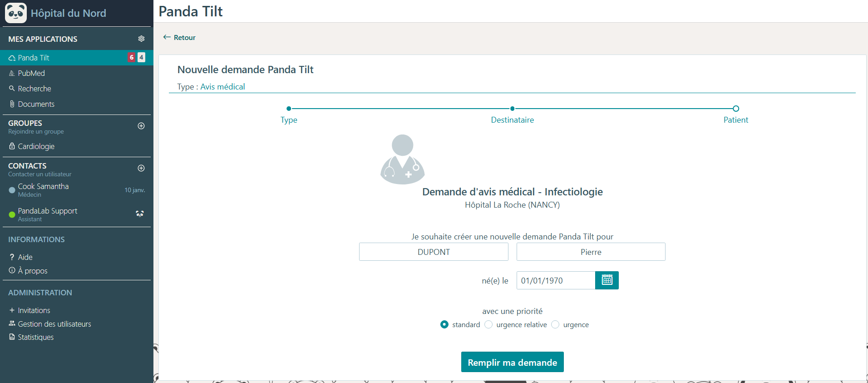
Task: Open Gestion des utilisateurs
Action: click(x=50, y=324)
